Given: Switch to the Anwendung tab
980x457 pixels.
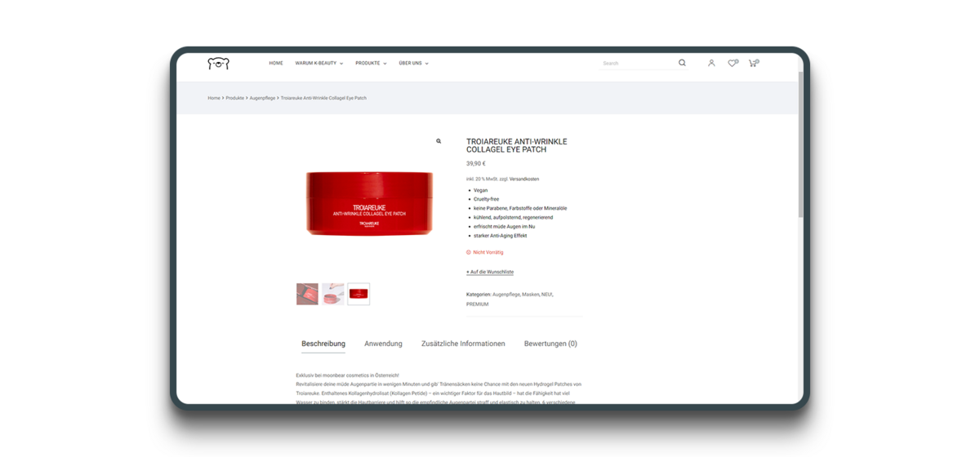Looking at the screenshot, I should tap(383, 344).
